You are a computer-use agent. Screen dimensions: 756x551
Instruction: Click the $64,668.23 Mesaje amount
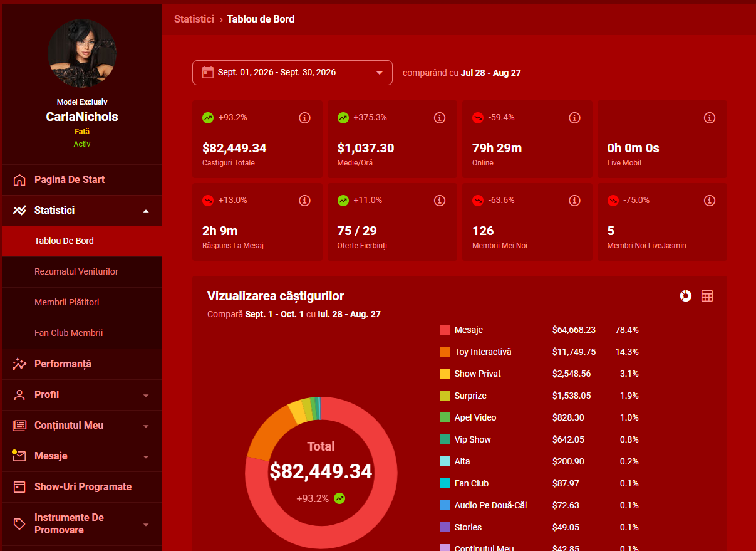(574, 330)
